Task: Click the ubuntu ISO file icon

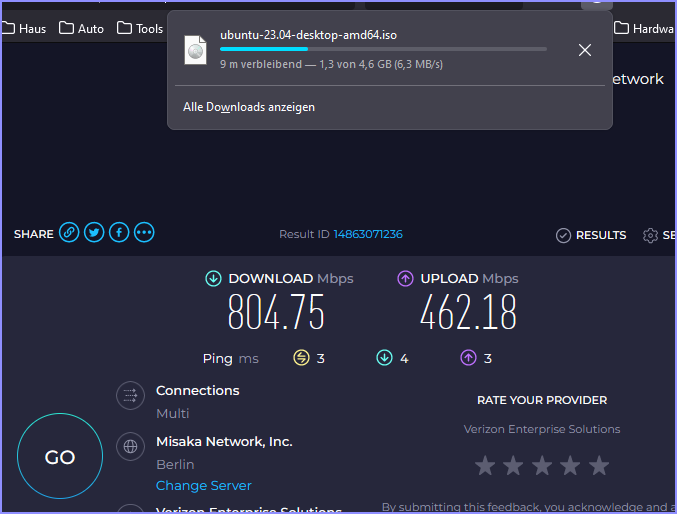Action: click(196, 50)
